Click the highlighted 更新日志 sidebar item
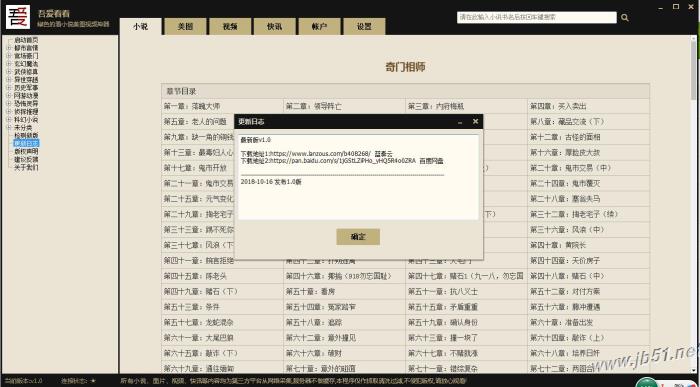 26,143
